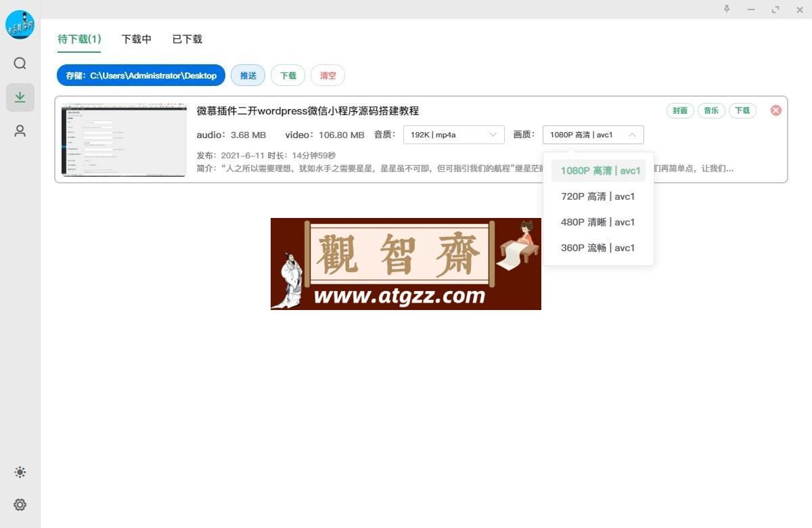The height and width of the screenshot is (528, 812).
Task: Close the application window
Action: pos(799,9)
